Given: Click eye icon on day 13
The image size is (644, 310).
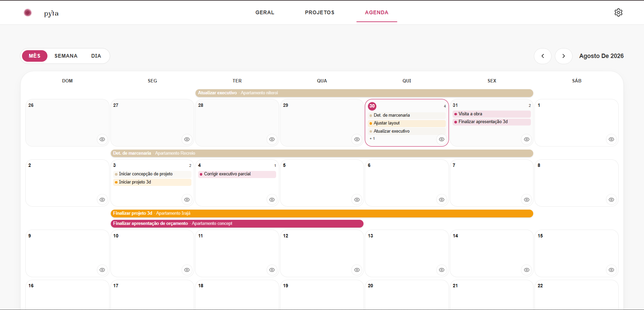Looking at the screenshot, I should pyautogui.click(x=442, y=270).
